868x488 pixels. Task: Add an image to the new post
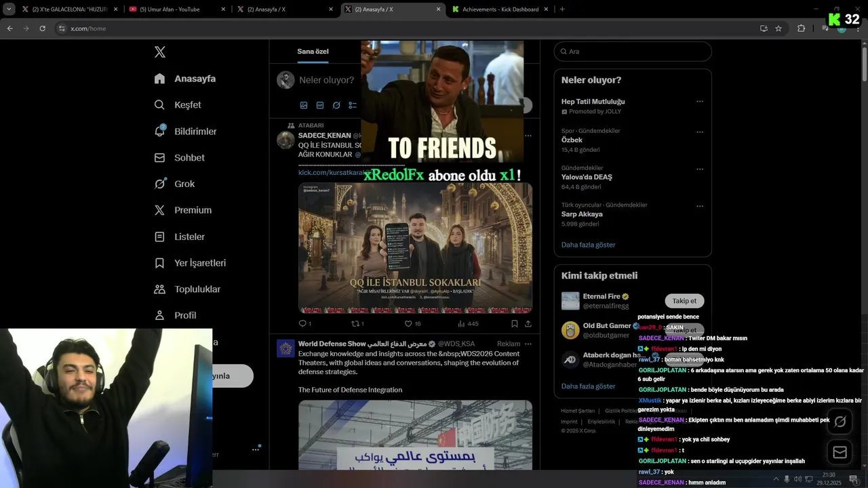304,105
